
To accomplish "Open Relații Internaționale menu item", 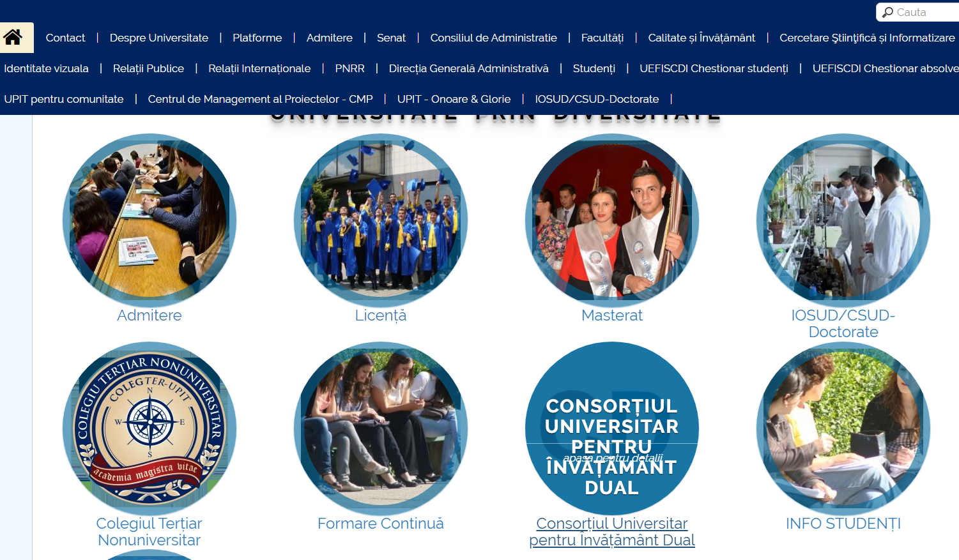I will pyautogui.click(x=259, y=68).
